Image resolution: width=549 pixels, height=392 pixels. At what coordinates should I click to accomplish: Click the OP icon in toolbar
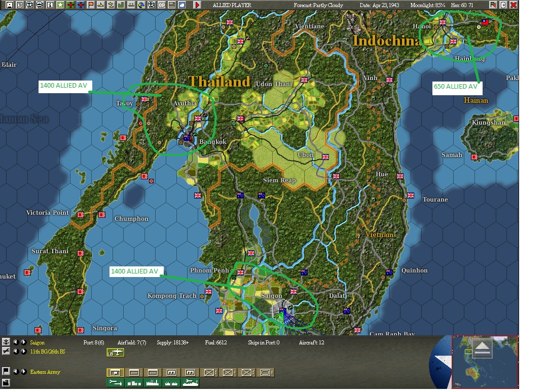[161, 5]
